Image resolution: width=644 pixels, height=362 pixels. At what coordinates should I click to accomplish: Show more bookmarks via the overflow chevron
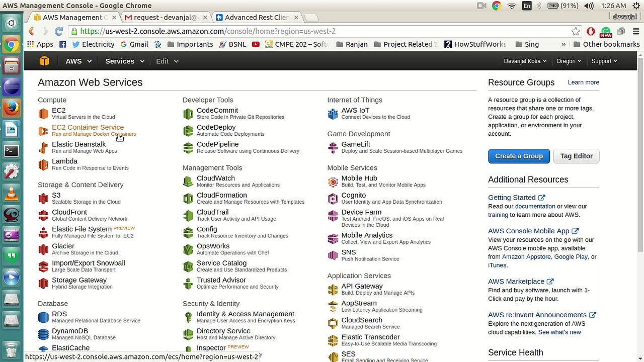[x=563, y=44]
